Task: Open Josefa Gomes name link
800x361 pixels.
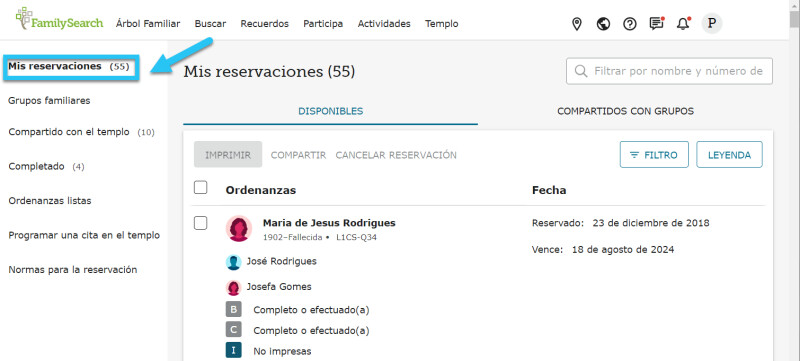Action: pos(279,287)
